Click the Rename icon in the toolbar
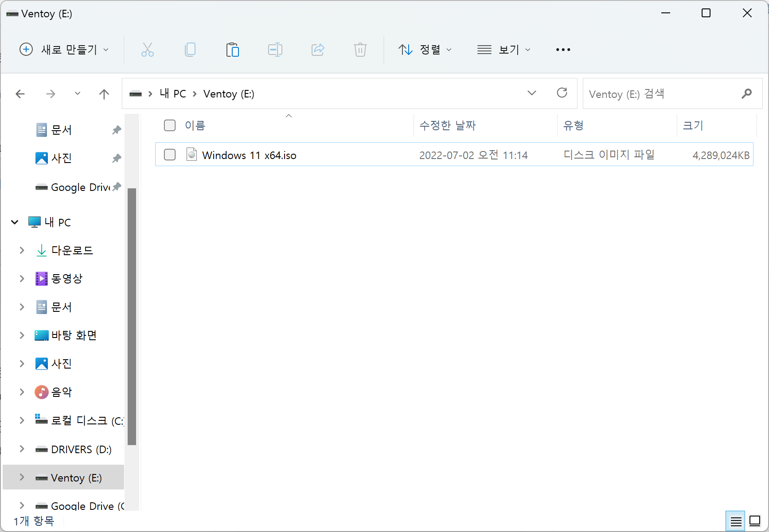This screenshot has height=532, width=769. point(275,50)
